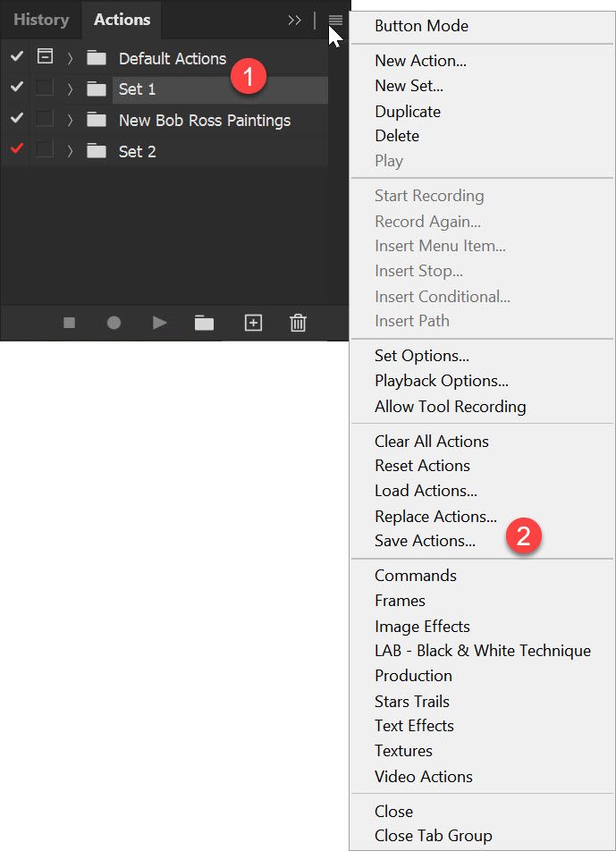Toggle the checkmark for New Bob Ross Paintings

click(x=15, y=120)
